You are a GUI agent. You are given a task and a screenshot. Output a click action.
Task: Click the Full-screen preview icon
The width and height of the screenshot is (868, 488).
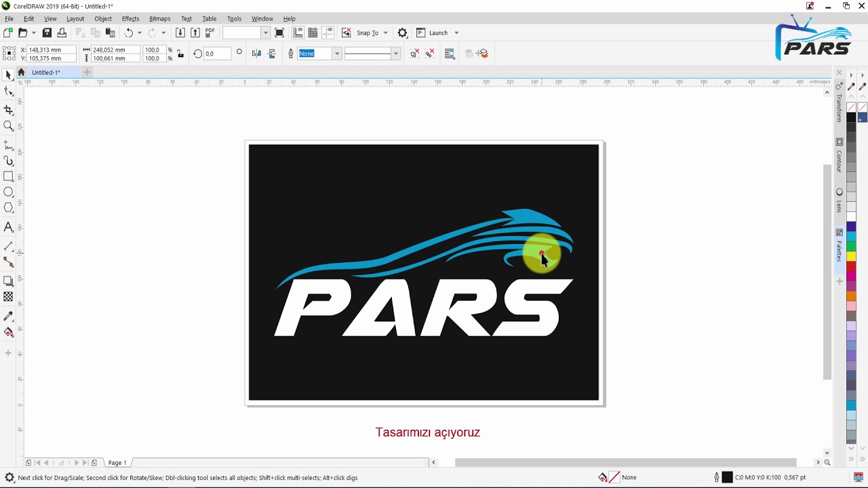pos(279,33)
